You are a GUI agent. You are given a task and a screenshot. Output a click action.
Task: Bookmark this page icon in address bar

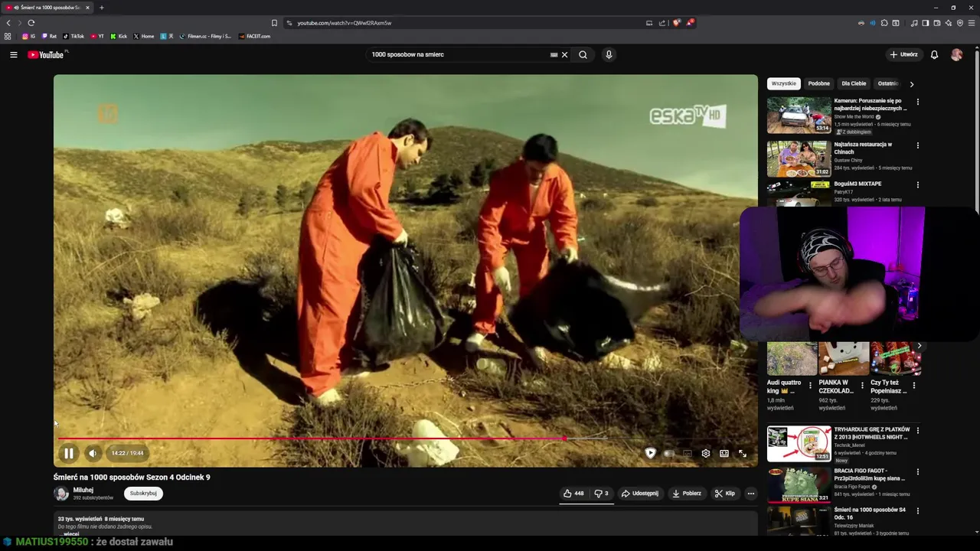point(274,23)
